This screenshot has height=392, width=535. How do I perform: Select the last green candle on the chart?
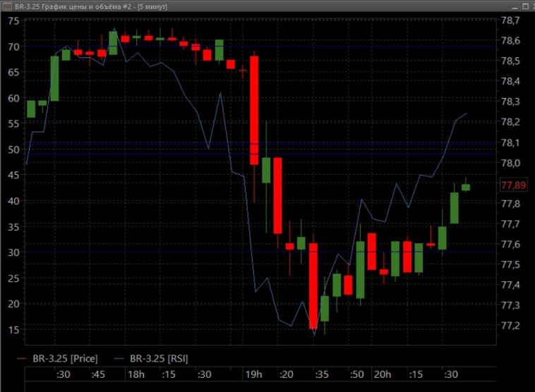(466, 188)
